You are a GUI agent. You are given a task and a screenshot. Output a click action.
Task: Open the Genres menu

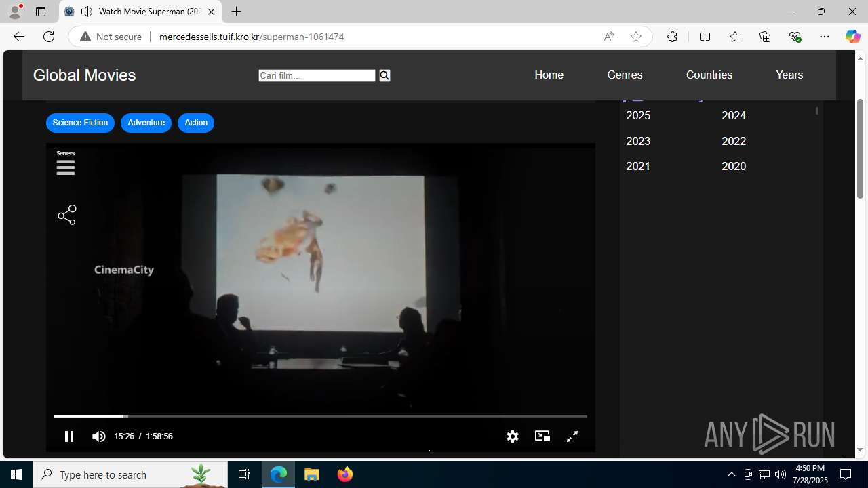[625, 75]
